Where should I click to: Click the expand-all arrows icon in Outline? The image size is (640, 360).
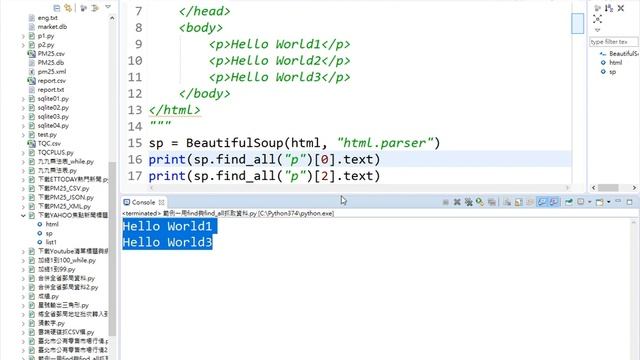598,19
